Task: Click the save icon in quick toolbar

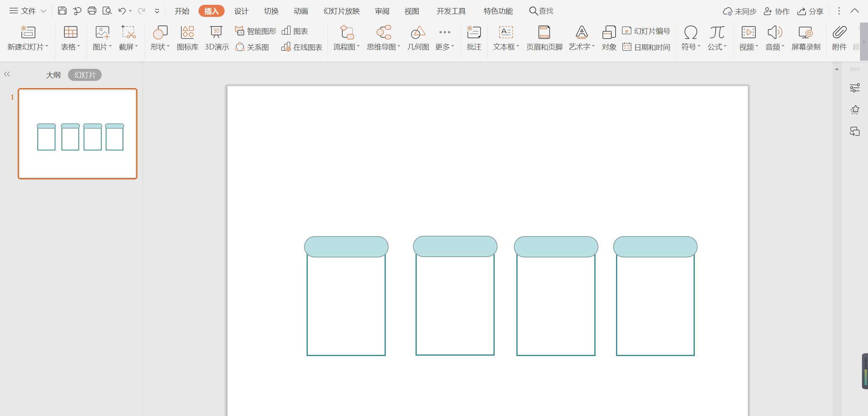Action: pos(62,11)
